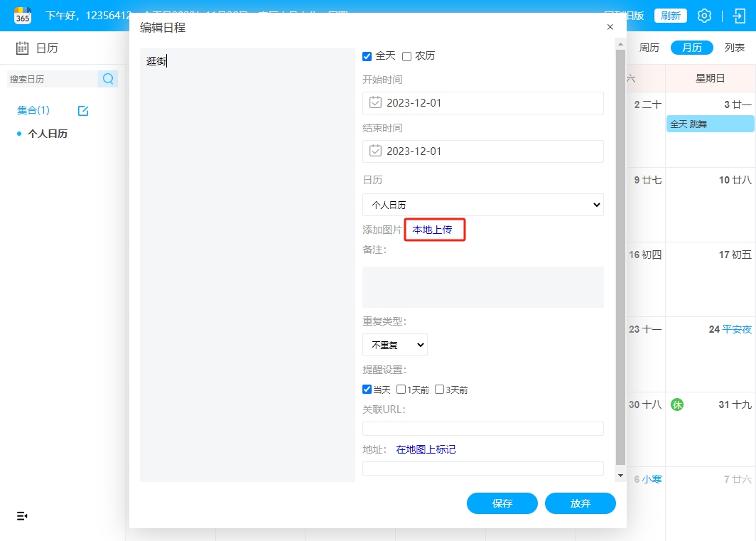756x541 pixels.
Task: Open settings via the gear icon
Action: point(704,16)
